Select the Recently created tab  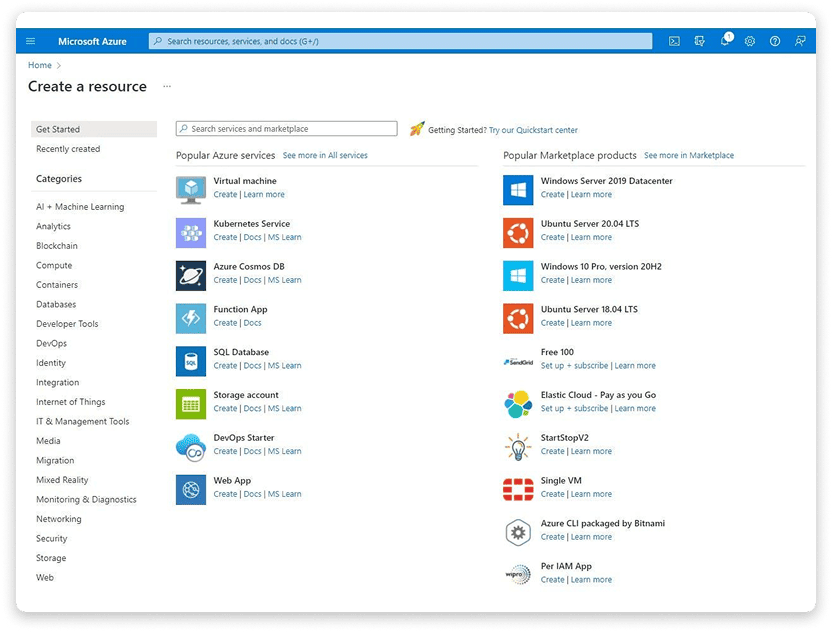point(68,149)
